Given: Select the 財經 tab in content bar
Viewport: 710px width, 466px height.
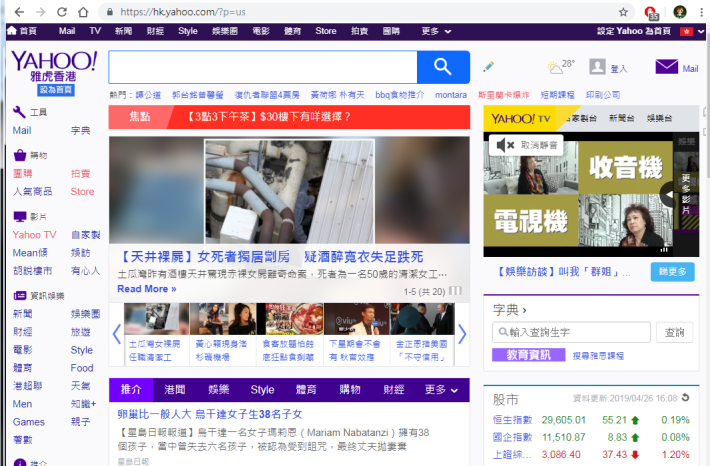Looking at the screenshot, I should click(x=393, y=389).
